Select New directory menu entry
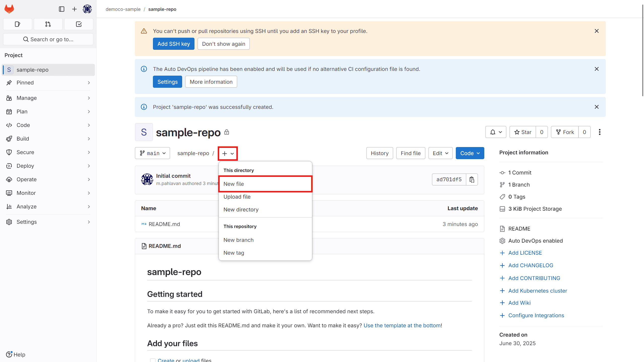 265,209
